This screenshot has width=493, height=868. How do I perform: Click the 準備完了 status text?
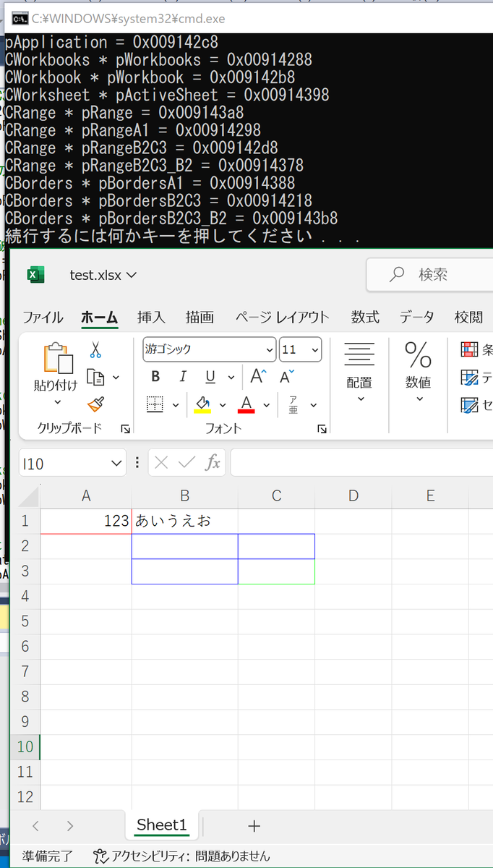[47, 856]
